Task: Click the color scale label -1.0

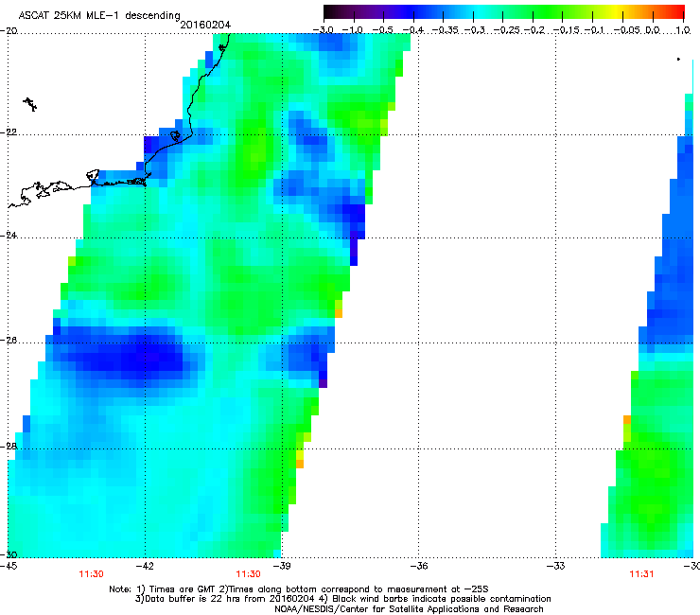Action: (x=352, y=30)
